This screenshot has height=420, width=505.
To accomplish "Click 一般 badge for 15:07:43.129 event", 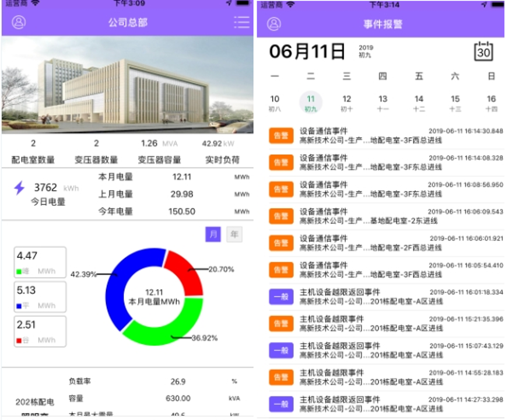I will coord(281,350).
